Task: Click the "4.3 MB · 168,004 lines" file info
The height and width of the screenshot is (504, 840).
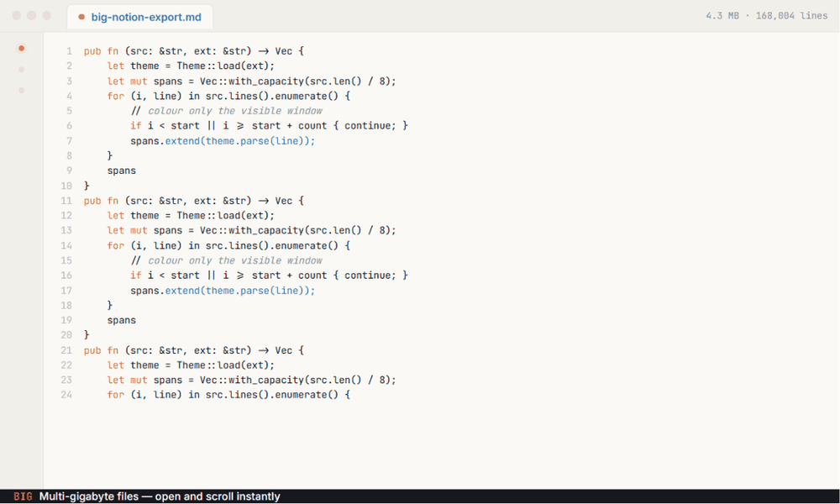Action: [x=767, y=16]
